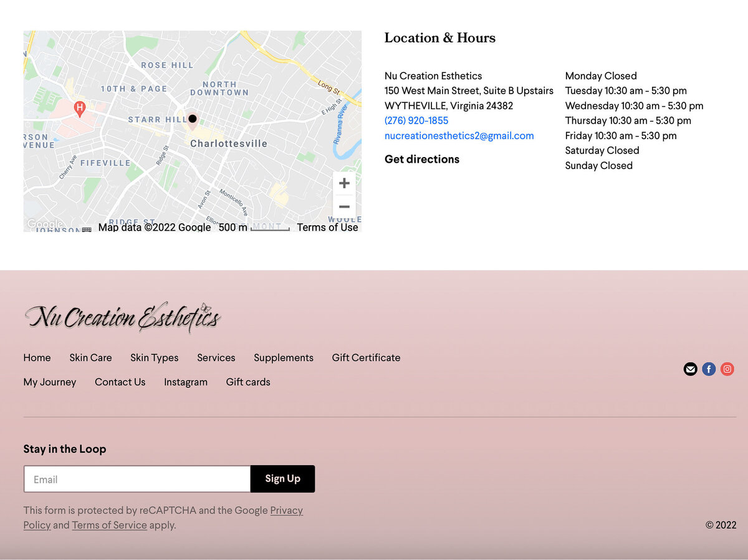Go to Home in footer menu
Screen dimensions: 748x560
pos(37,358)
